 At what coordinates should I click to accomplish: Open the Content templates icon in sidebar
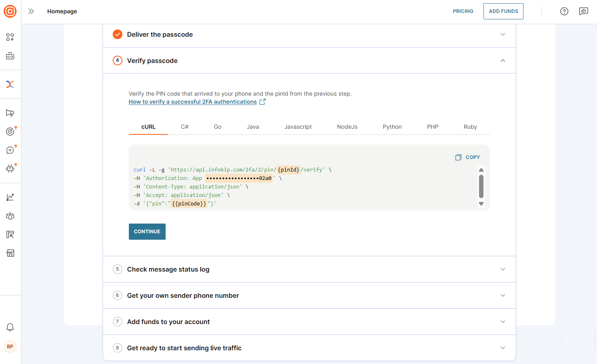[x=10, y=234]
